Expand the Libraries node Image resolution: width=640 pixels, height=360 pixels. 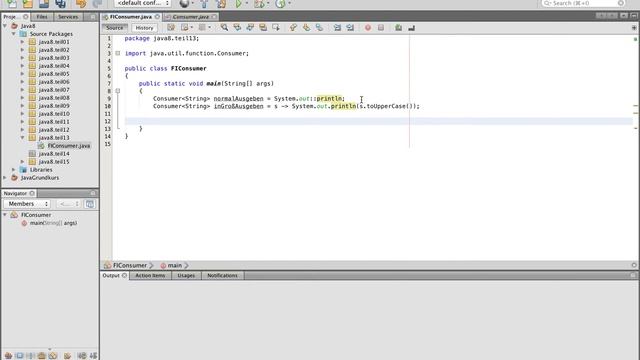tap(14, 169)
